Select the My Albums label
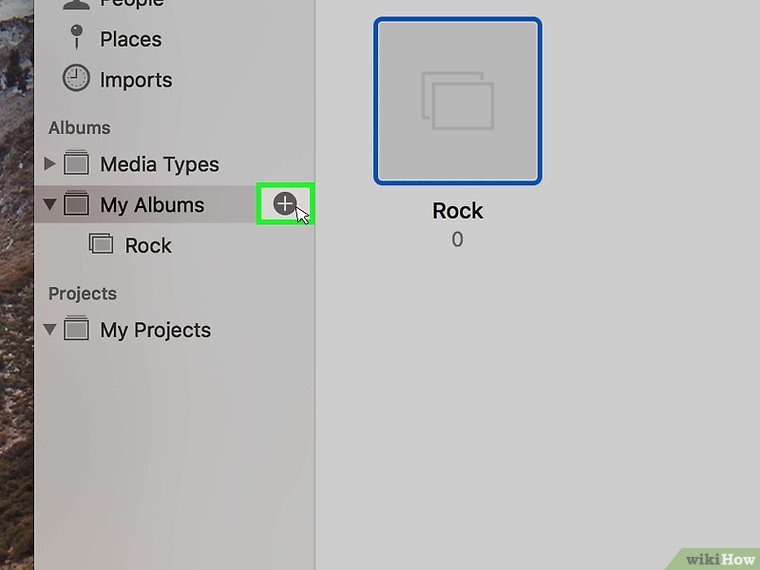 [152, 205]
